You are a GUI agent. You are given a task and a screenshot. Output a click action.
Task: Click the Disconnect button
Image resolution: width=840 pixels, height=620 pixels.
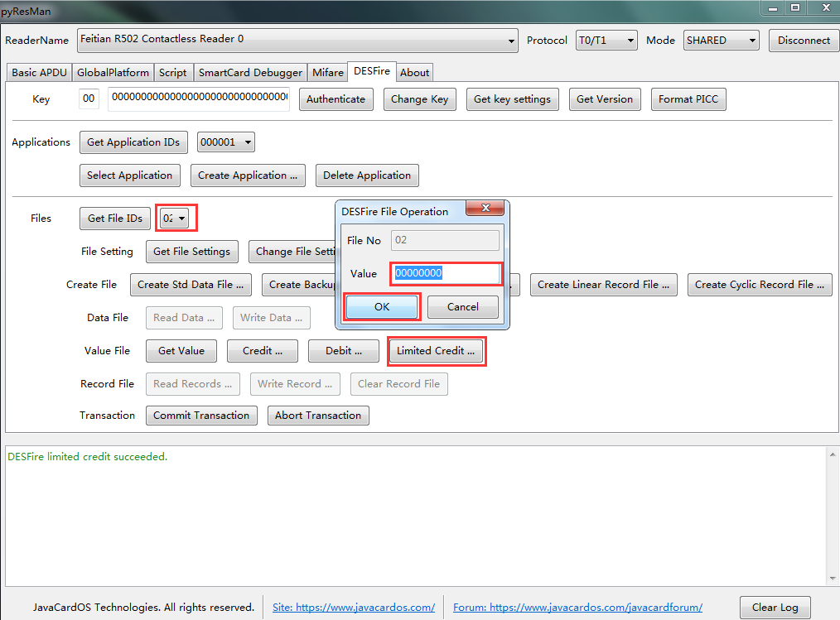(804, 41)
